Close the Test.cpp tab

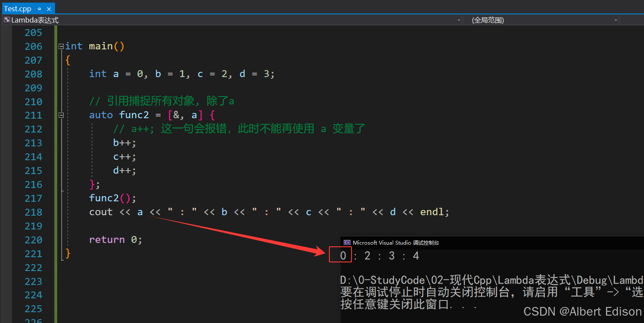(x=49, y=9)
